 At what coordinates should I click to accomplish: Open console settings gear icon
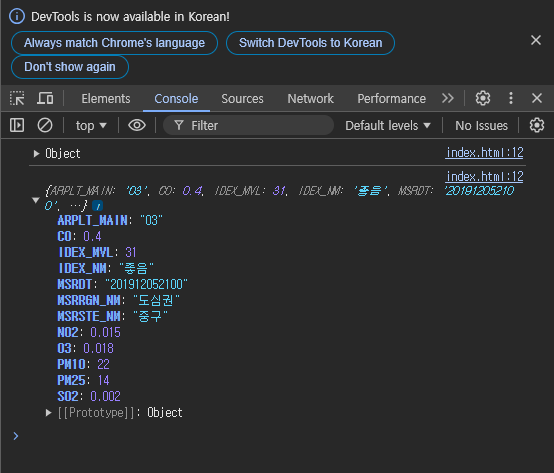tap(537, 125)
